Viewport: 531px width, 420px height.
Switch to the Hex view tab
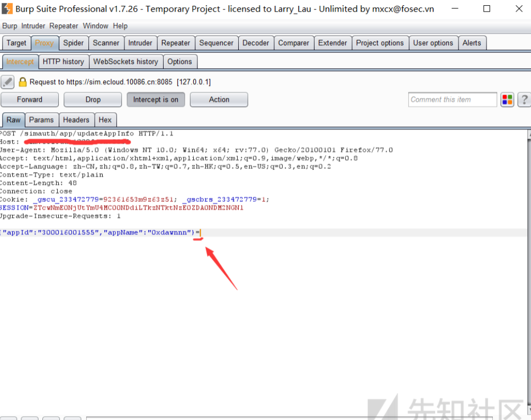click(105, 120)
